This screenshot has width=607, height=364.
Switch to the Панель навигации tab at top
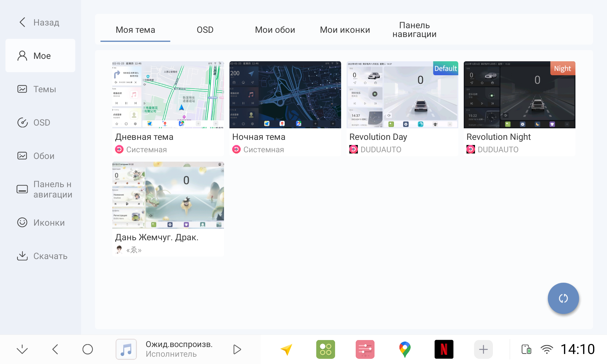tap(415, 30)
